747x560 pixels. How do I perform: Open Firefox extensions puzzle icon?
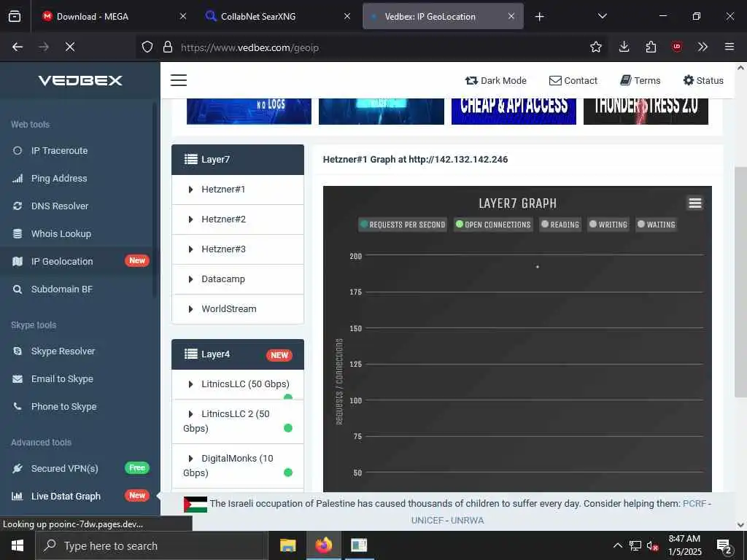point(651,47)
